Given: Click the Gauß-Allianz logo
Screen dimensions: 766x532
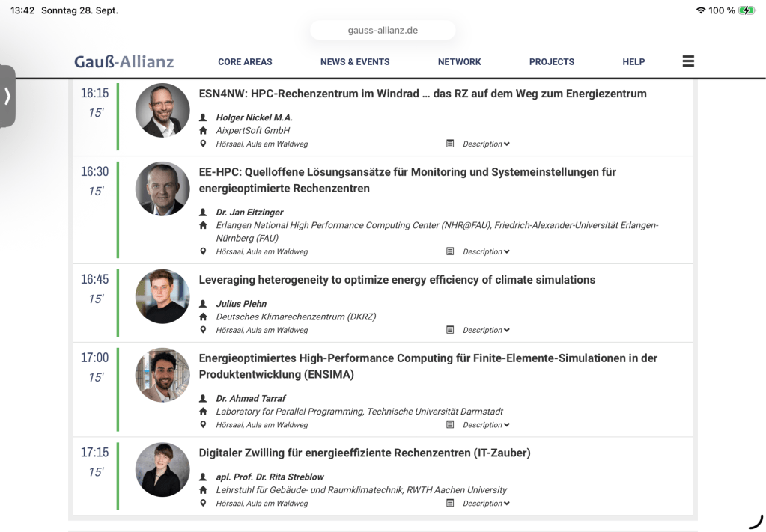Looking at the screenshot, I should pyautogui.click(x=124, y=61).
